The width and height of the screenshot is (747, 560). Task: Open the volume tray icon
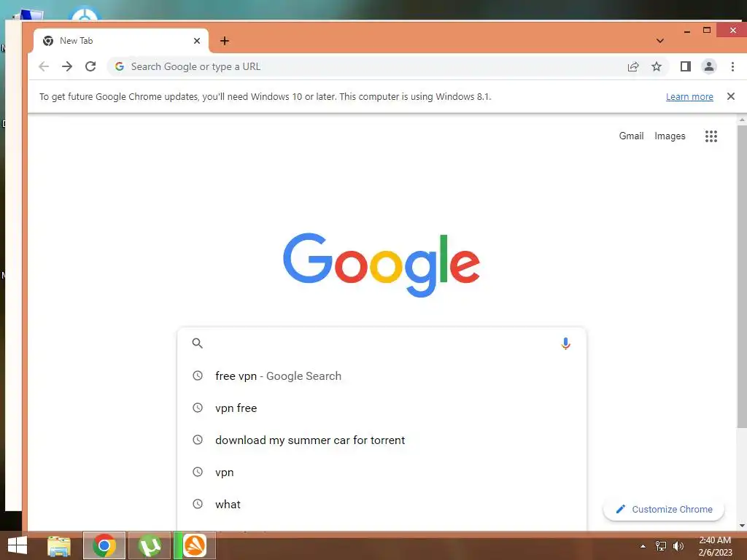point(678,546)
